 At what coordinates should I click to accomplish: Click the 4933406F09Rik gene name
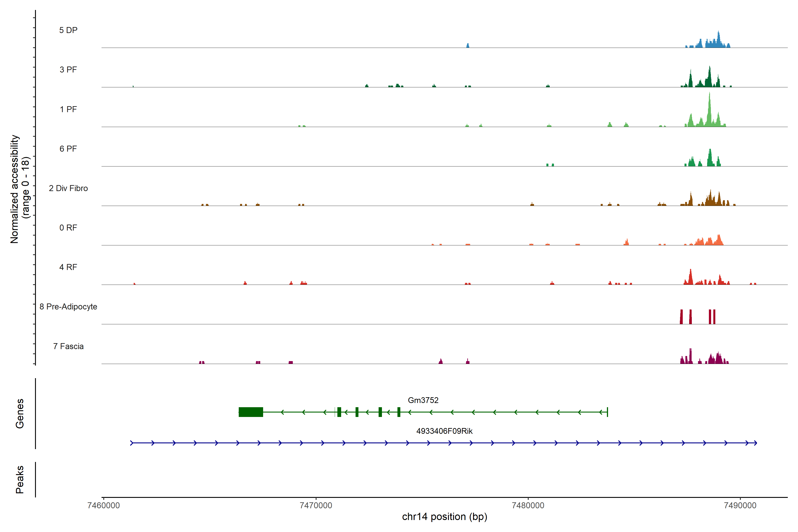click(x=444, y=431)
